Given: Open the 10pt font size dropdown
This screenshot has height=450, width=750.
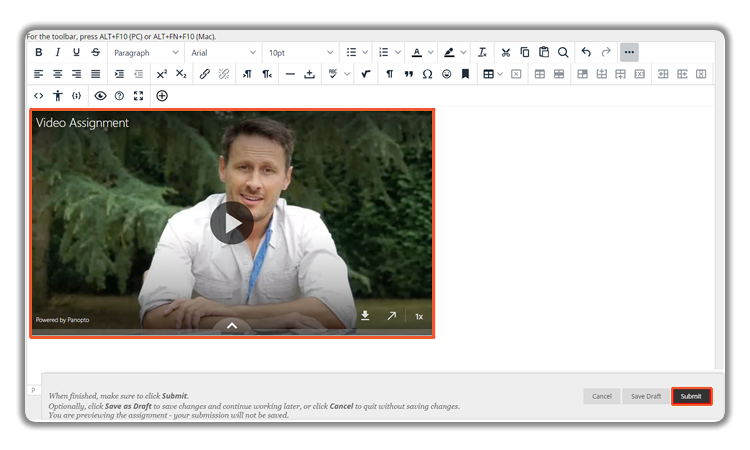Looking at the screenshot, I should [300, 53].
